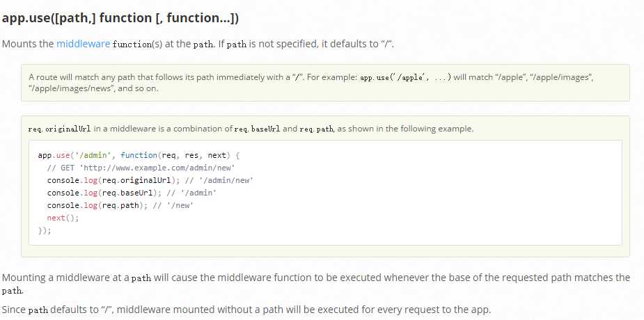This screenshot has width=644, height=320.
Task: Click the console.log(req.path) line
Action: point(120,205)
